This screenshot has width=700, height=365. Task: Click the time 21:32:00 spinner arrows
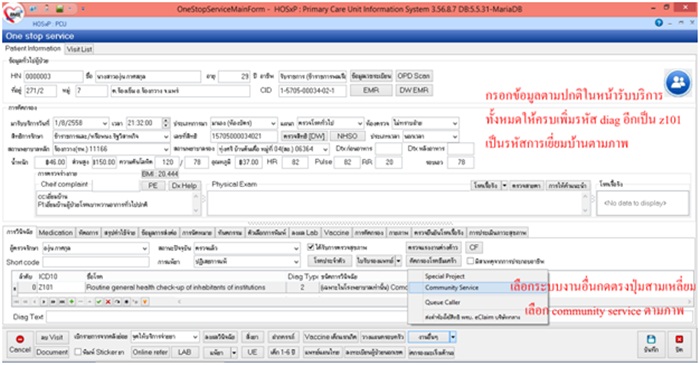(x=166, y=123)
